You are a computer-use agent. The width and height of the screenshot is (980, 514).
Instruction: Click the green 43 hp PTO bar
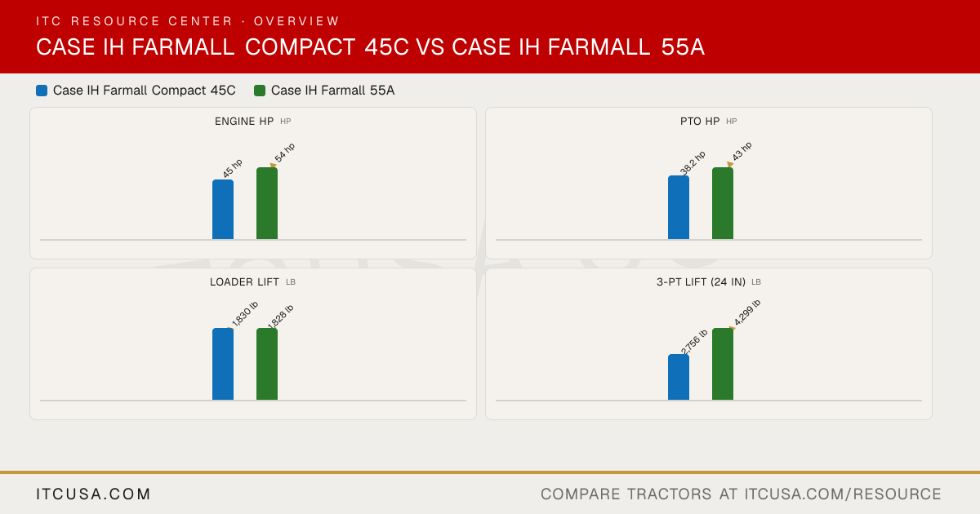coord(723,203)
